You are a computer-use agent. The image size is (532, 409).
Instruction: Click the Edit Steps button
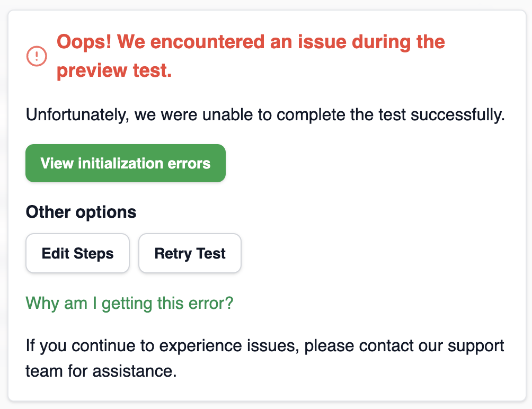[77, 253]
